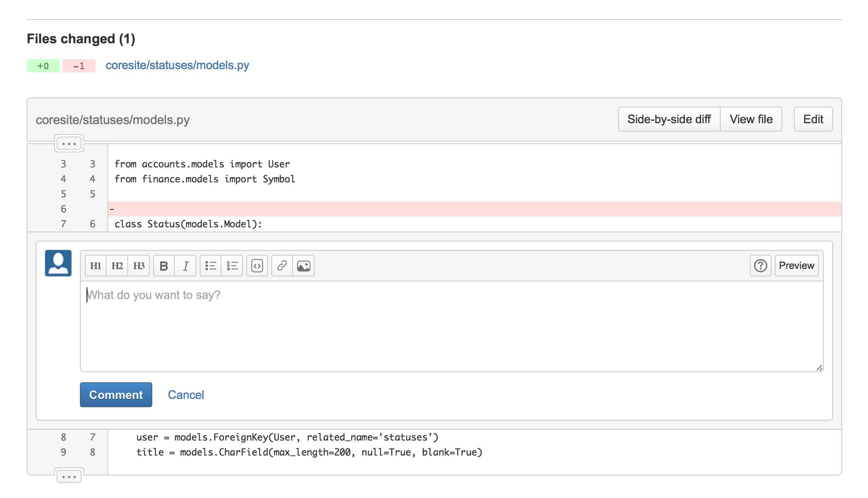Click the insert image icon
Screen dimensions: 868x498
tap(303, 265)
